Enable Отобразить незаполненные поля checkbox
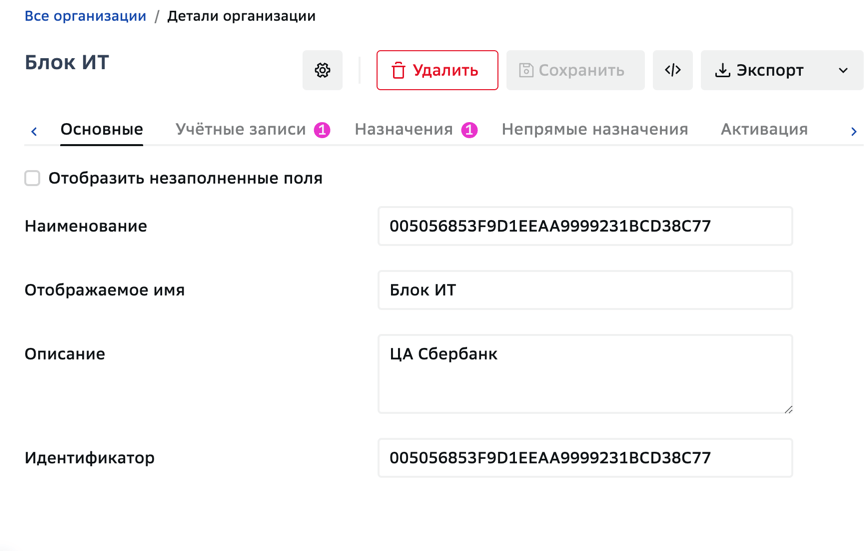 [32, 178]
